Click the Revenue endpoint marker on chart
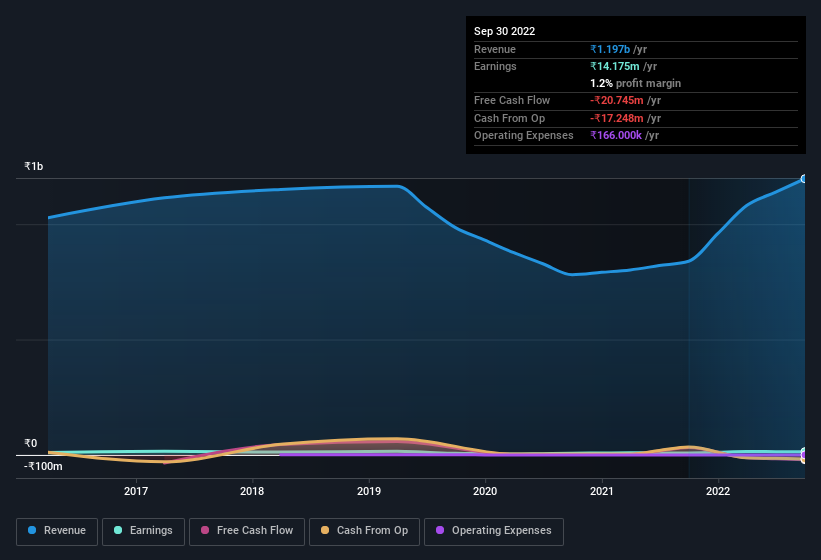821x560 pixels. [804, 179]
